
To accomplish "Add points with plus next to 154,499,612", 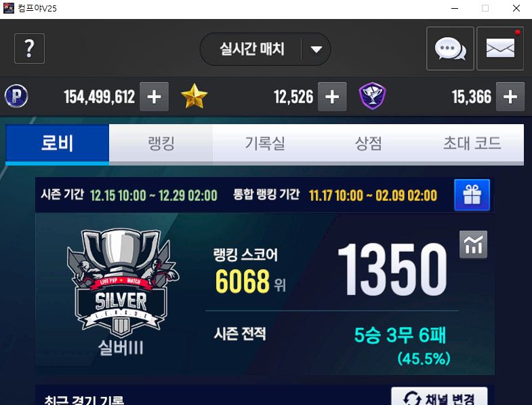I will coord(155,97).
